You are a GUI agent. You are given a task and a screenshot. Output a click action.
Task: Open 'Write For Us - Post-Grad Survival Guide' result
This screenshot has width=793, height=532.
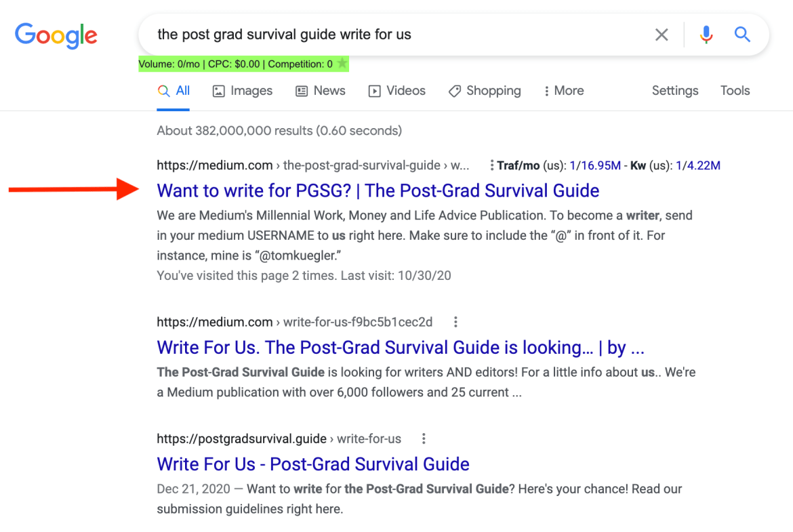point(313,464)
